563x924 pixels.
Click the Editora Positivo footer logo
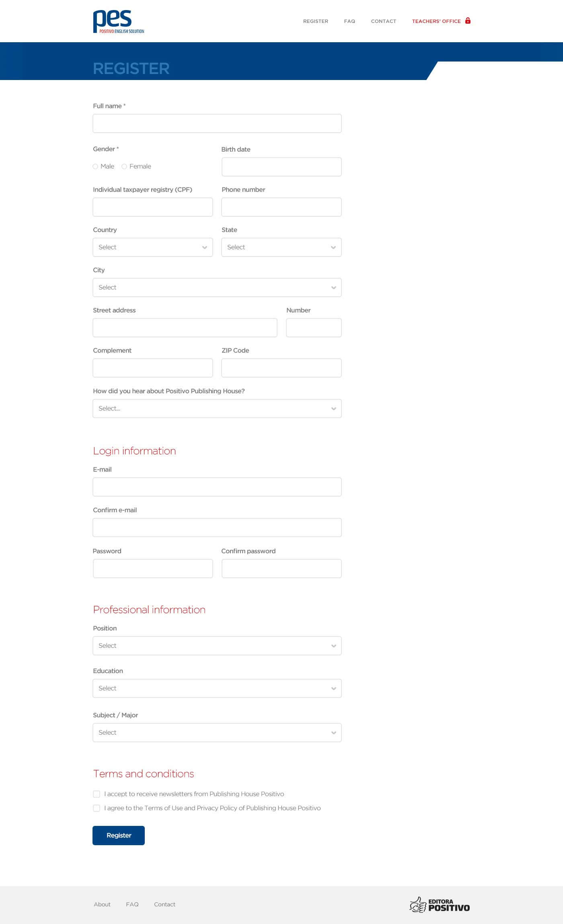[440, 904]
